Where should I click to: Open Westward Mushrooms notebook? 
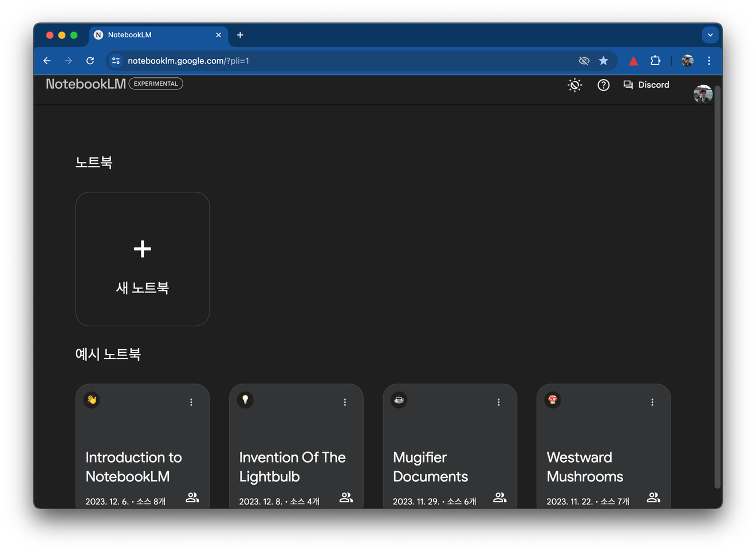603,445
